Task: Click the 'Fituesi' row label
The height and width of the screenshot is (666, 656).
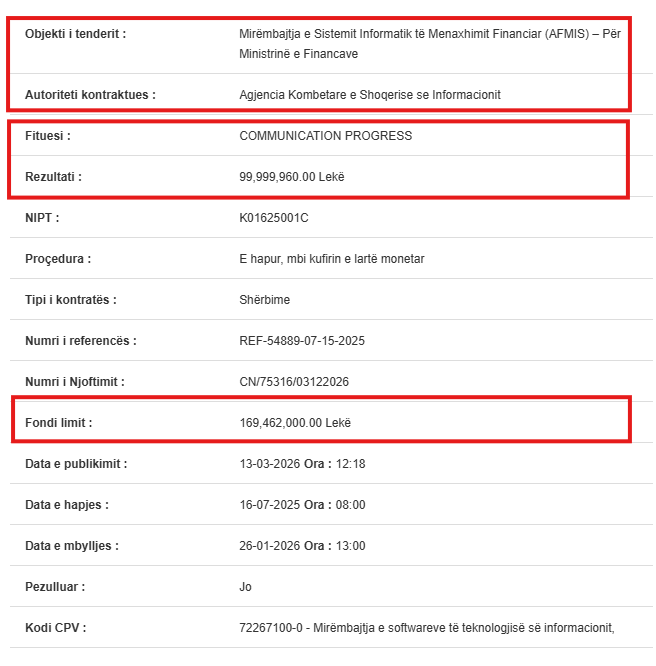Action: pos(48,136)
